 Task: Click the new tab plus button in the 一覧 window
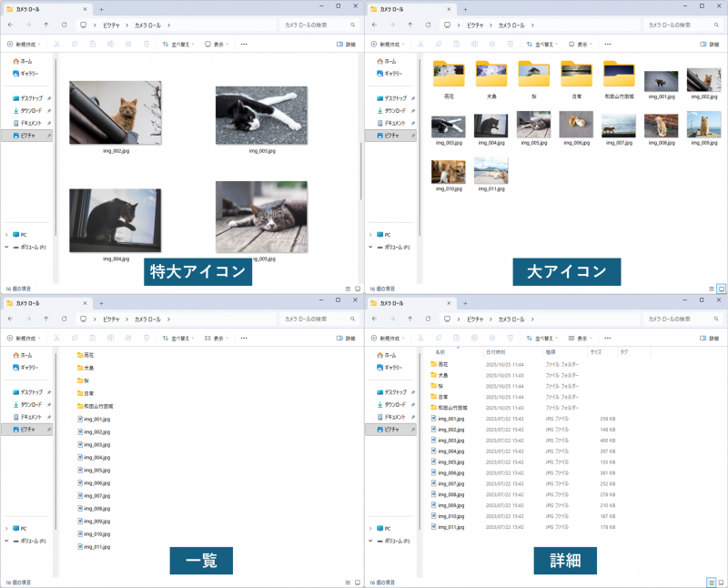(101, 303)
